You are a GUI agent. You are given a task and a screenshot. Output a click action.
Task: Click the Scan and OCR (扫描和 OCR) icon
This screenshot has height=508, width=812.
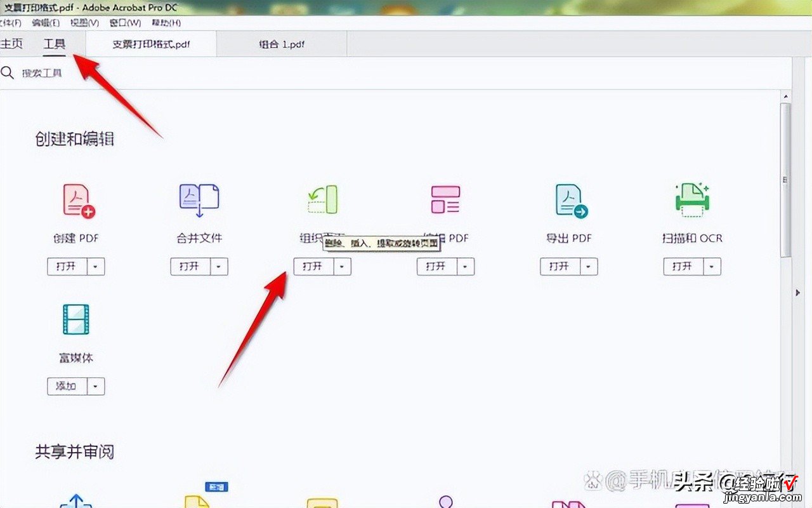pos(692,199)
